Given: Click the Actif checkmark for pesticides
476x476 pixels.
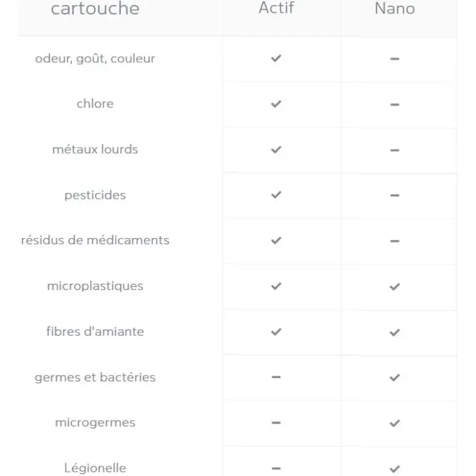Looking at the screenshot, I should tap(276, 195).
